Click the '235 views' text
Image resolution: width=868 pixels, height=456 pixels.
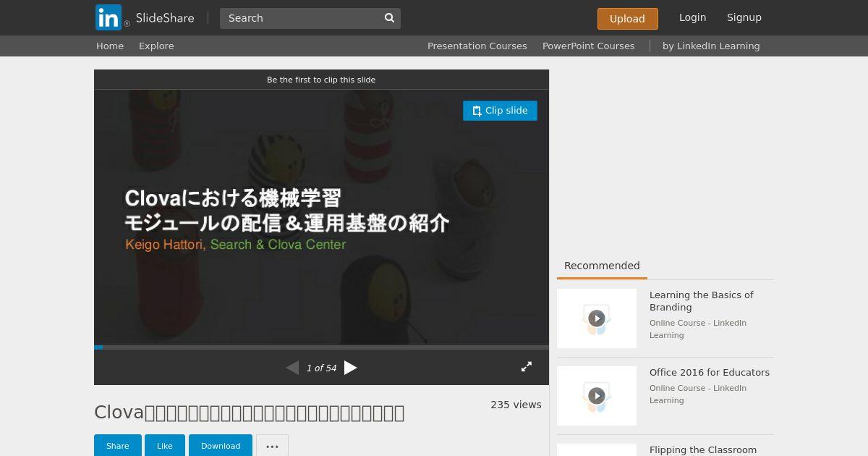[516, 405]
